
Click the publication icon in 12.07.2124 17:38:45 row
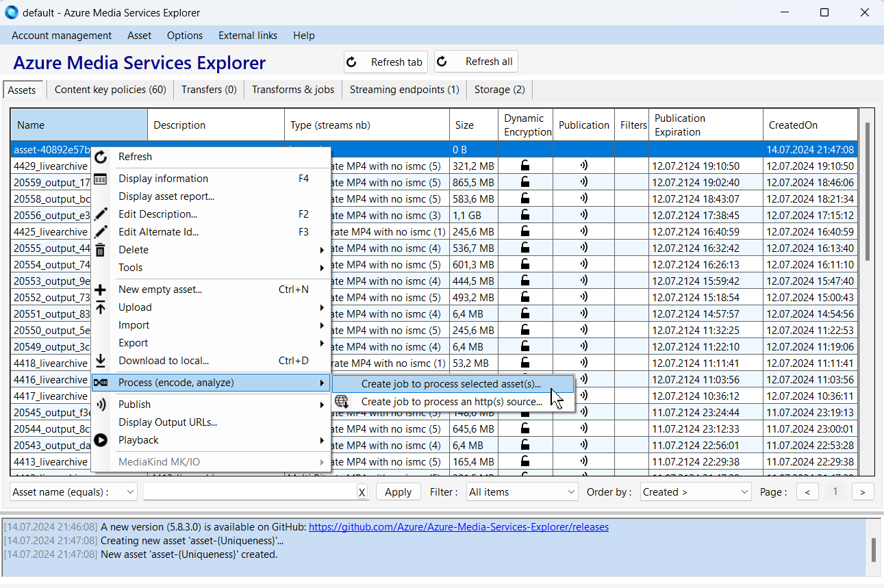coord(583,215)
